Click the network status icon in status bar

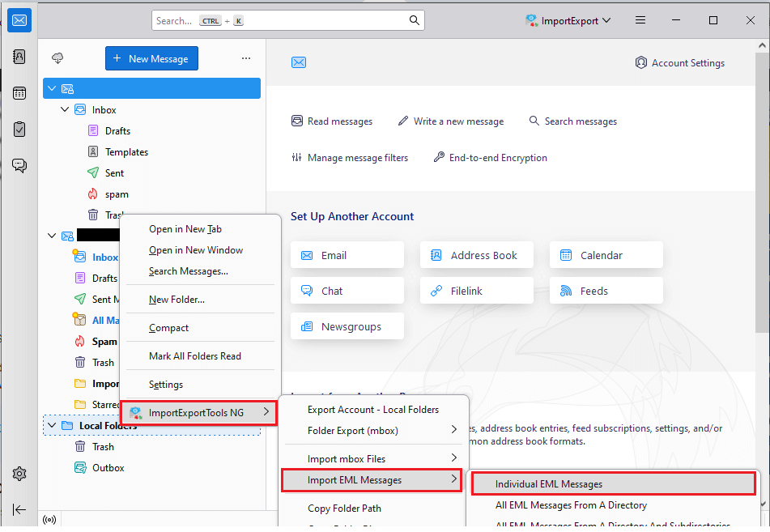(49, 519)
